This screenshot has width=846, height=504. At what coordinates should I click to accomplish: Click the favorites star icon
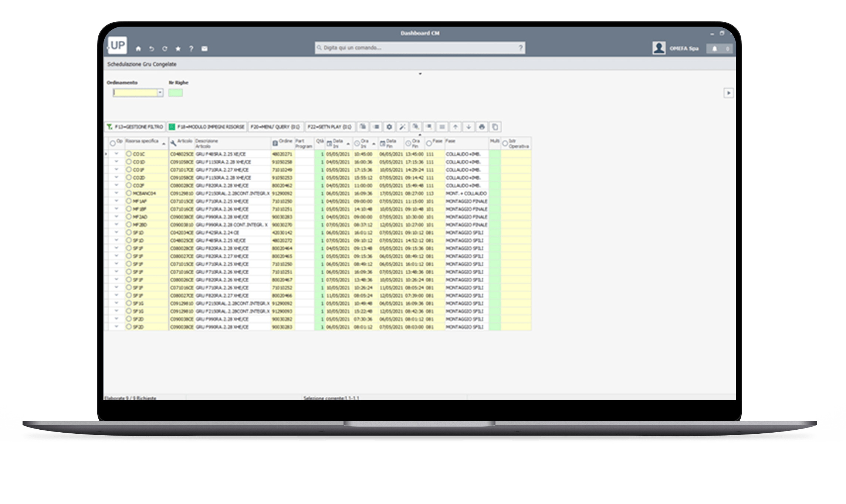[x=178, y=49]
